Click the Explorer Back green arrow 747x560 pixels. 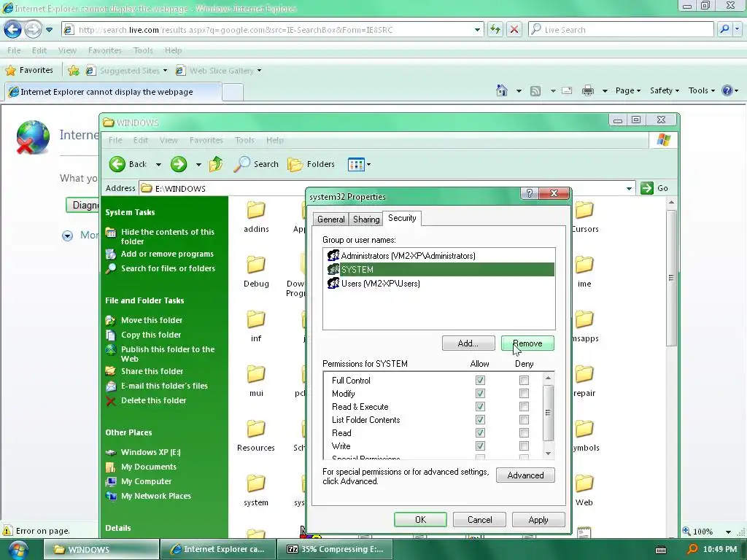click(x=117, y=164)
